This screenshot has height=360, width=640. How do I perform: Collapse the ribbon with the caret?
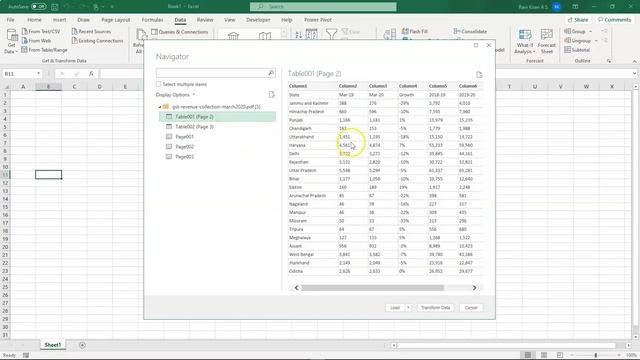[634, 61]
